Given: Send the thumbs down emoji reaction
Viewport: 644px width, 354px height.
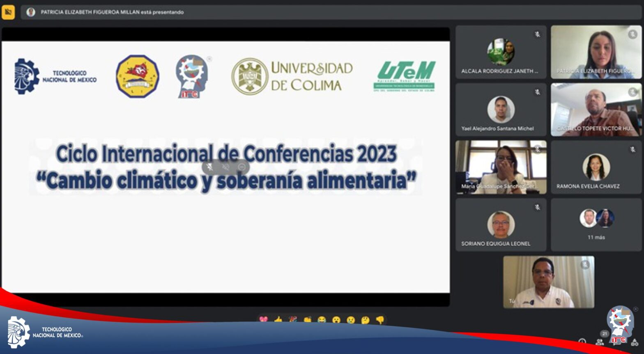Looking at the screenshot, I should click(x=380, y=320).
